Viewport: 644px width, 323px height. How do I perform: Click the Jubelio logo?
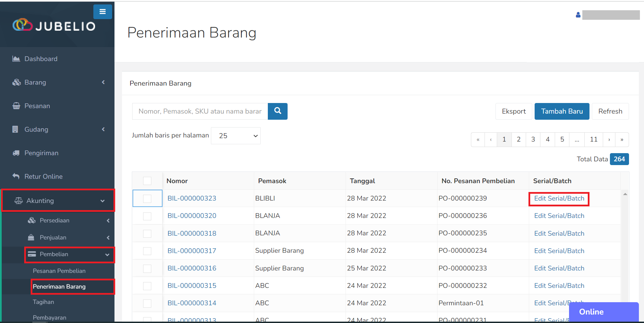click(x=54, y=25)
